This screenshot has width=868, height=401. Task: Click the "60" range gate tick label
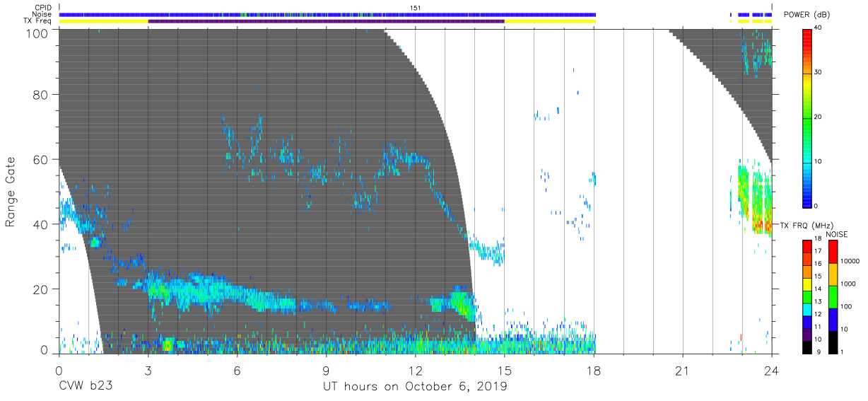pyautogui.click(x=41, y=159)
